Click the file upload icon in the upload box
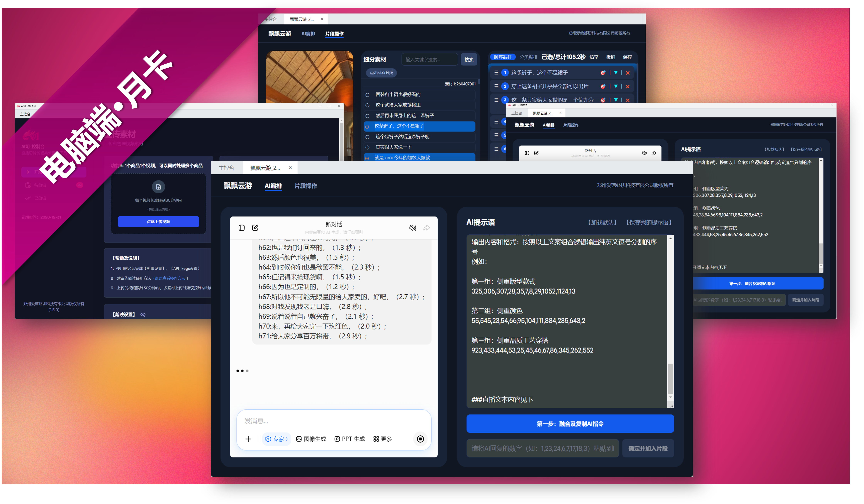864x504 pixels. click(x=158, y=187)
